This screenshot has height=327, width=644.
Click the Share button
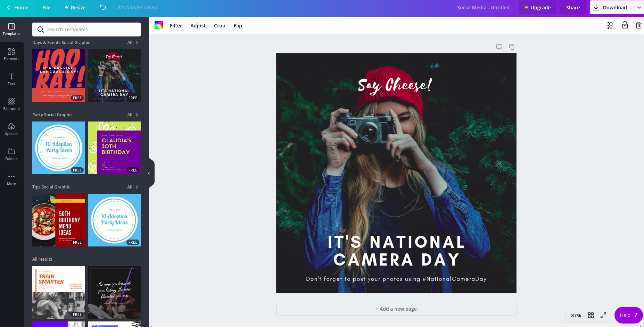click(573, 7)
